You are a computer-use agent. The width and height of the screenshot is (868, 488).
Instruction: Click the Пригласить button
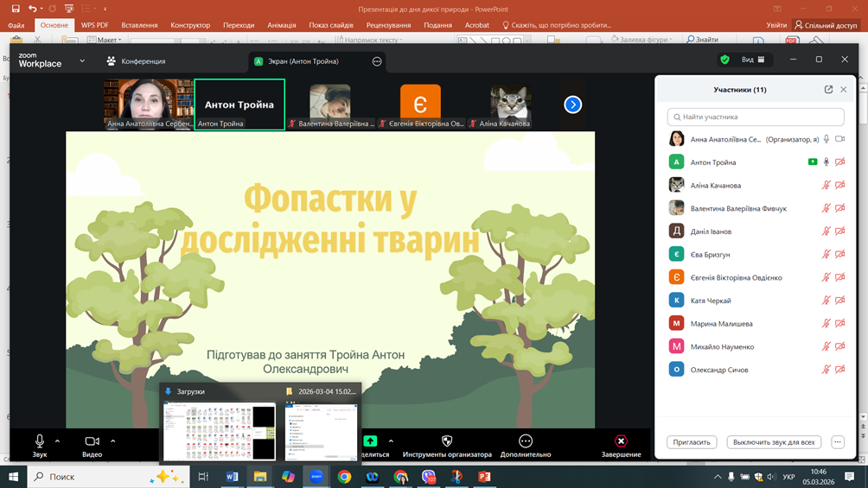pyautogui.click(x=692, y=442)
